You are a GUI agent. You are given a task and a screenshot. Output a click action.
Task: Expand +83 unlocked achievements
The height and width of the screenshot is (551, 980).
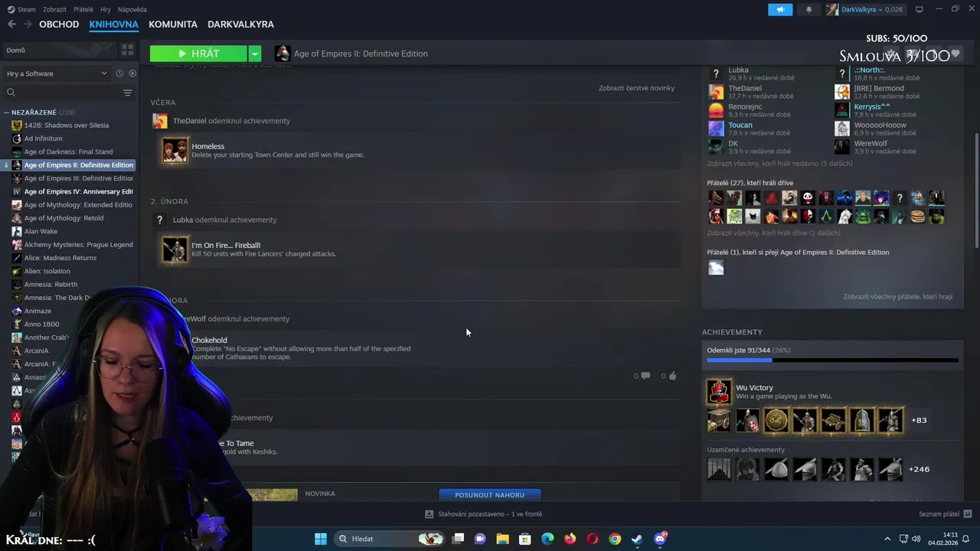(x=919, y=420)
